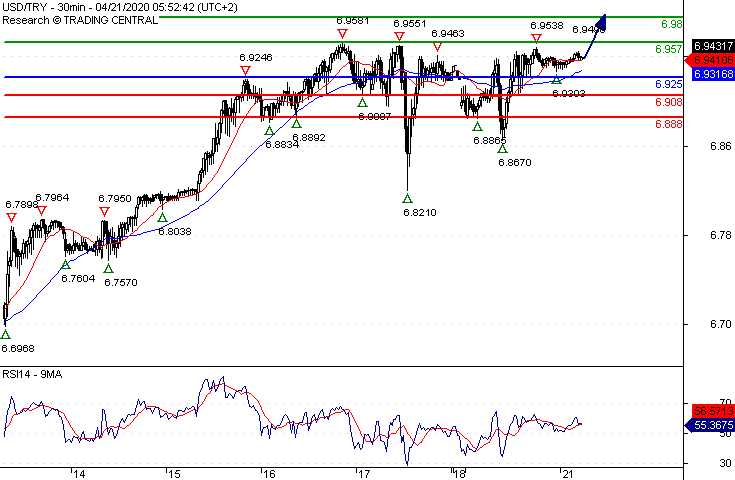Click date label 15 on time axis
The width and height of the screenshot is (735, 480).
[173, 474]
